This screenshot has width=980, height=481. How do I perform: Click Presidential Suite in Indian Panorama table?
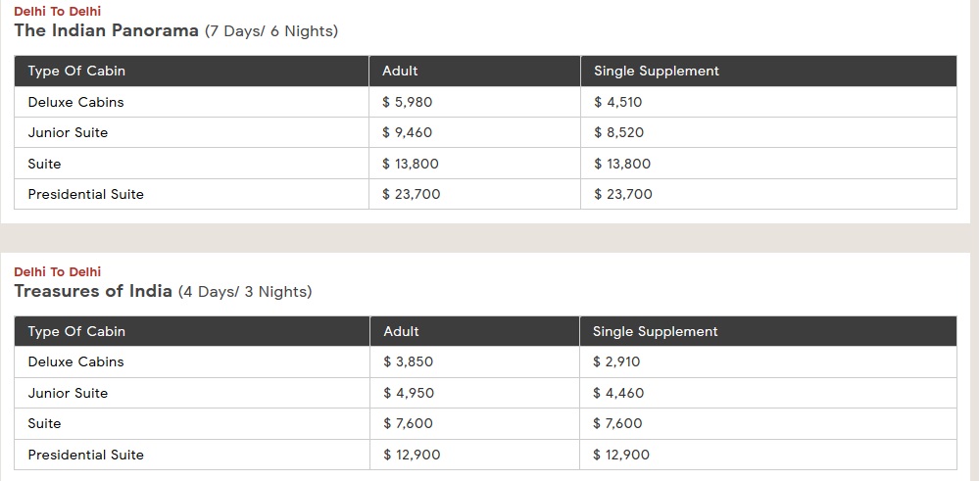pyautogui.click(x=85, y=194)
